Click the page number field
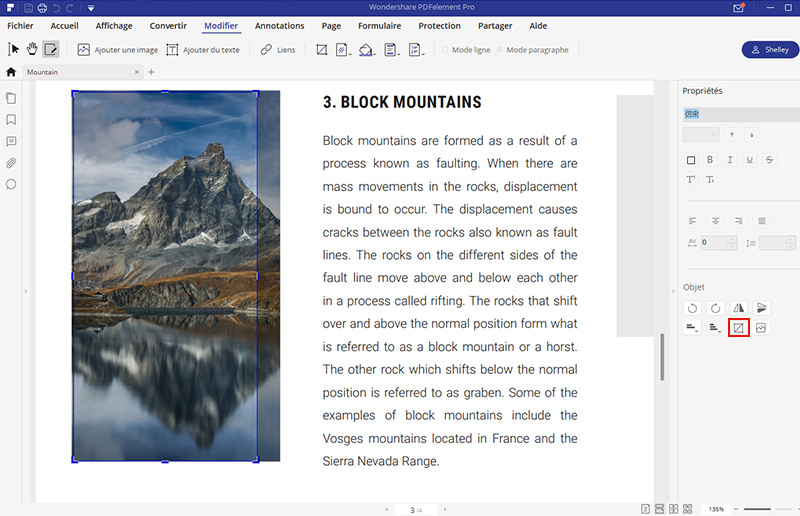This screenshot has width=800, height=516. coord(412,510)
